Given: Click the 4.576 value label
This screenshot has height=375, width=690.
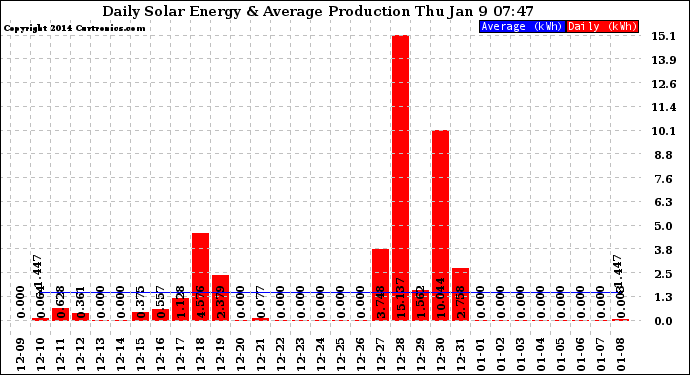Looking at the screenshot, I should [201, 301].
